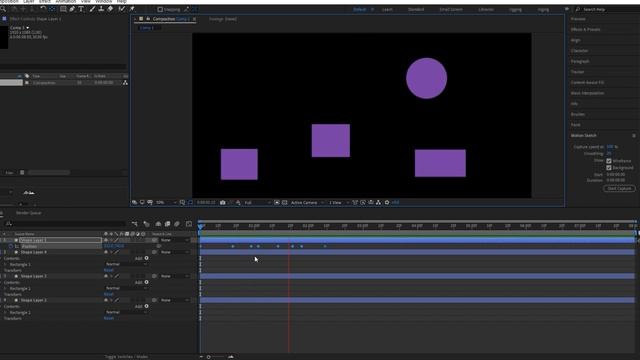Image resolution: width=640 pixels, height=360 pixels.
Task: Switch to the Learn workspace tab
Action: pos(387,9)
